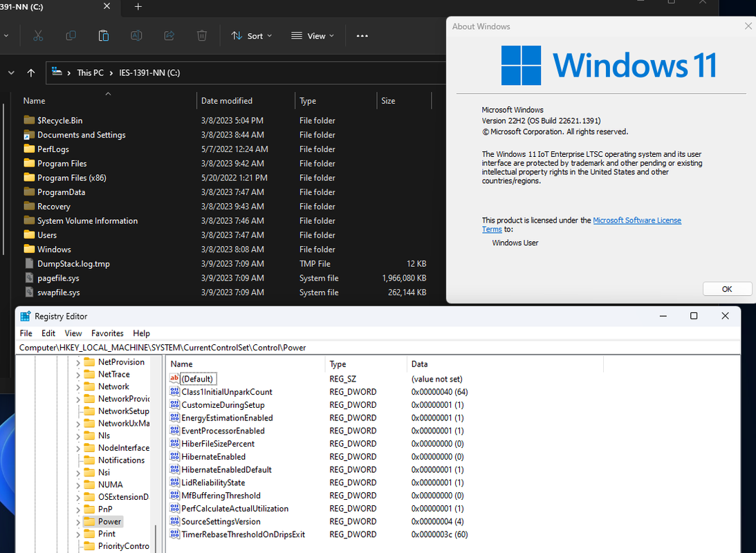Click IES-1391-NN (C:) breadcrumb segment
This screenshot has height=553, width=756.
tap(149, 73)
